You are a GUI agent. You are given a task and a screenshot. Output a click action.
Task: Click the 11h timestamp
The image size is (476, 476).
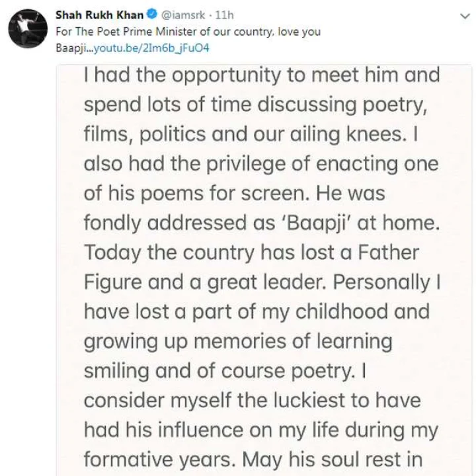224,15
